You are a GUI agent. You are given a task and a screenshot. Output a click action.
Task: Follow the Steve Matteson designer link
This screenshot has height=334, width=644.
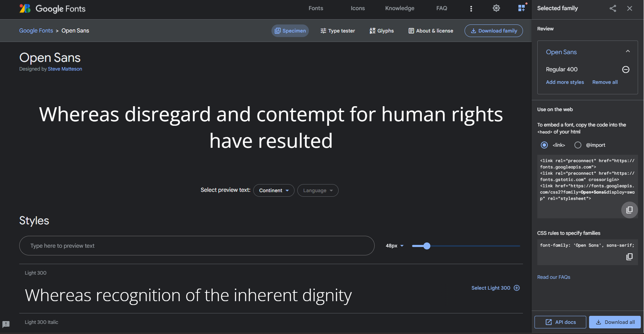pos(65,69)
